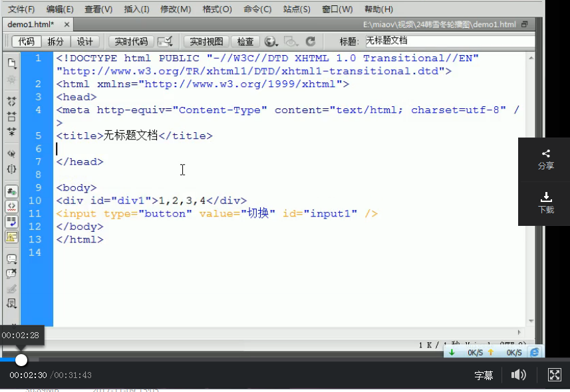The height and width of the screenshot is (392, 570).
Task: Open the Recent Snippets dropdown
Action: point(11,304)
